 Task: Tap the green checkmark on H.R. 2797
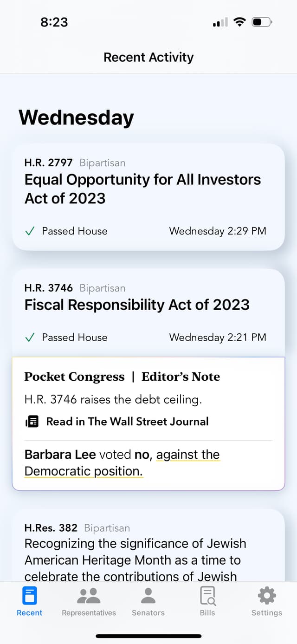30,231
